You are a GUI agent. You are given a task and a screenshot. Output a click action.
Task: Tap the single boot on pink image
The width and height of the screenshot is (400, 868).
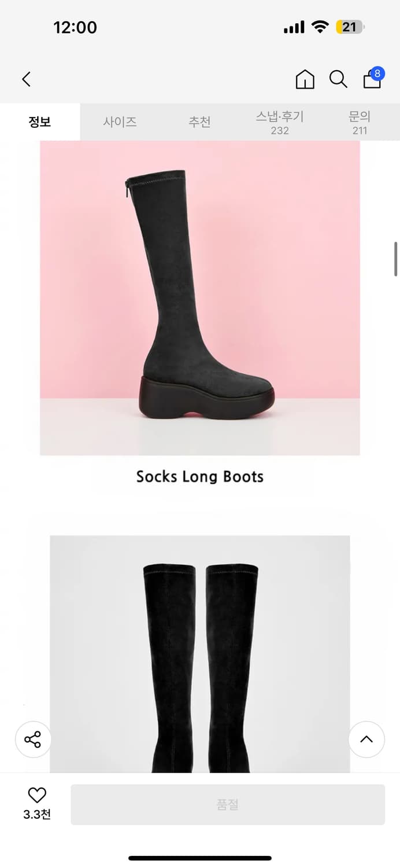point(200,298)
